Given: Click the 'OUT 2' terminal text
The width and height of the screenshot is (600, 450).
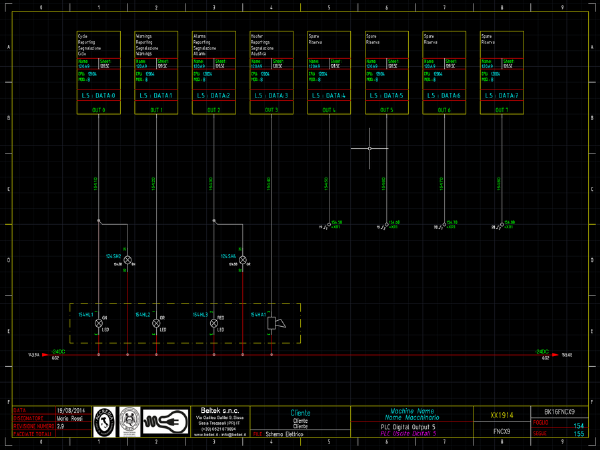Looking at the screenshot, I should pos(214,110).
